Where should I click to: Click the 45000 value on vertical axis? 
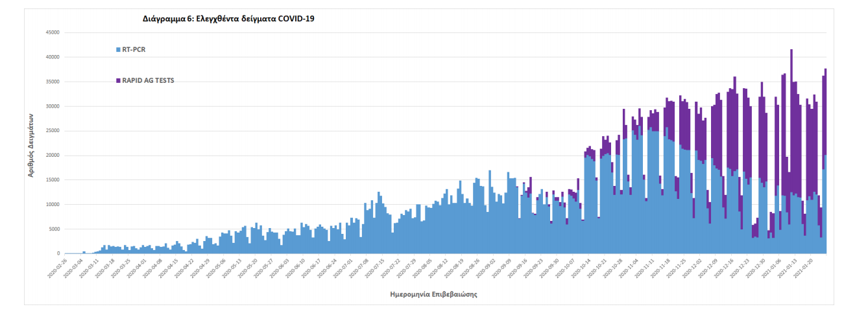coord(51,32)
